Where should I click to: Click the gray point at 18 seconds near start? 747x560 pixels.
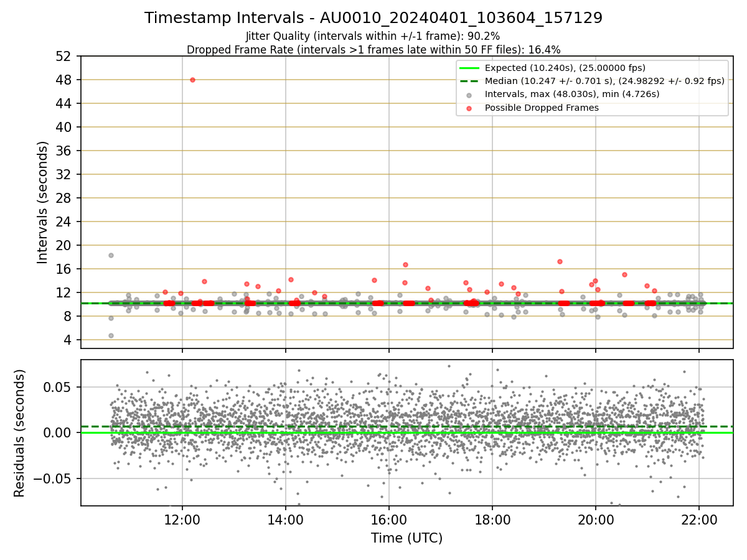coord(111,255)
